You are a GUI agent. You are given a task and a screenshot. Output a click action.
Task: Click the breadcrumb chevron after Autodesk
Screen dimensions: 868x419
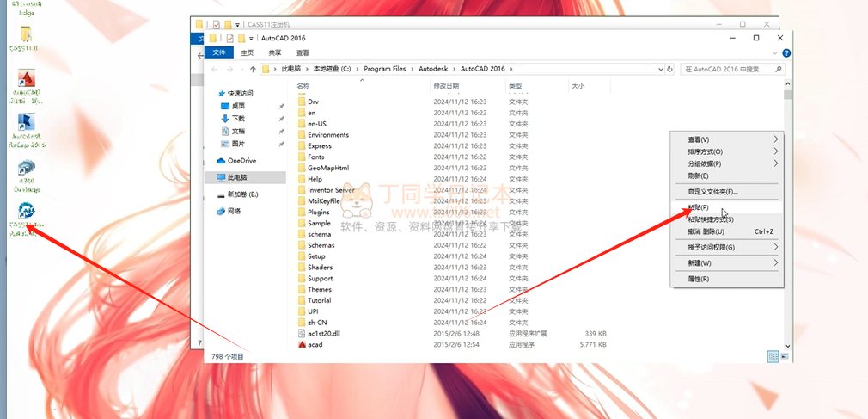455,70
